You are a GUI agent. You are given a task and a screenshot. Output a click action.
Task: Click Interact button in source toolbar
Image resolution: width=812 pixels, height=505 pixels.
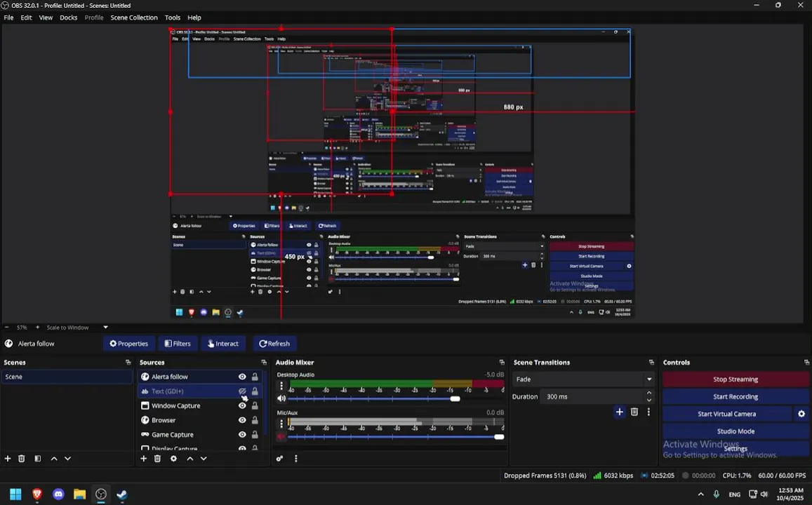[x=222, y=344]
